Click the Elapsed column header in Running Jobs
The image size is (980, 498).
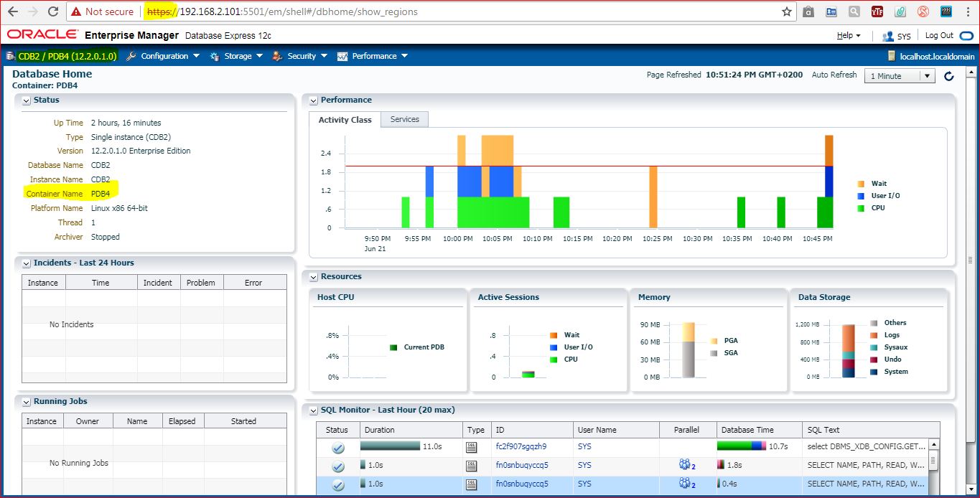click(x=182, y=421)
